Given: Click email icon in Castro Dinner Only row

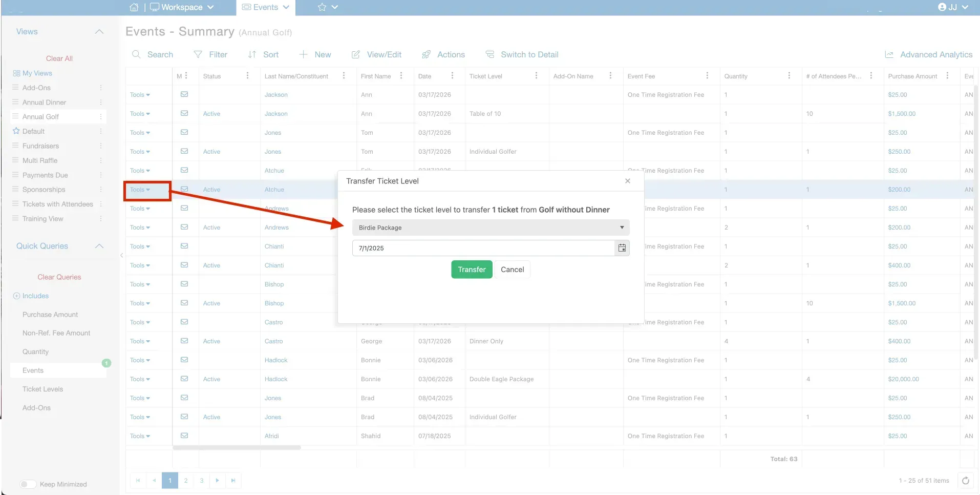Looking at the screenshot, I should (184, 341).
